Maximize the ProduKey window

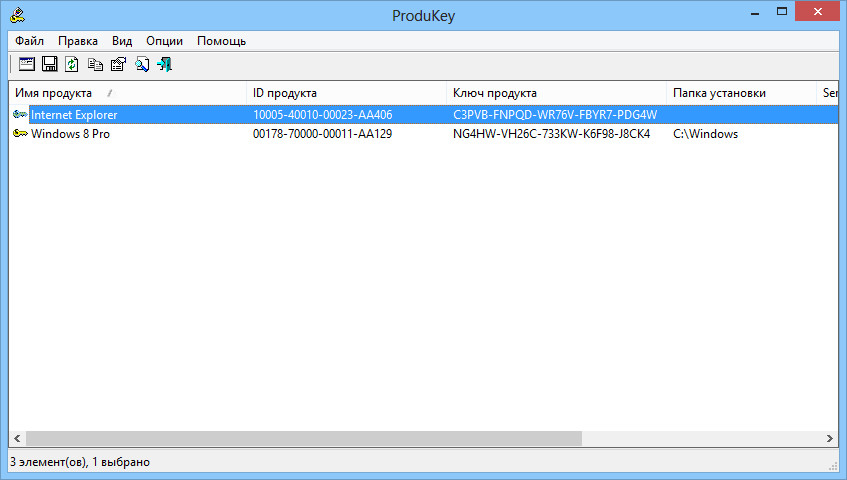[x=782, y=12]
